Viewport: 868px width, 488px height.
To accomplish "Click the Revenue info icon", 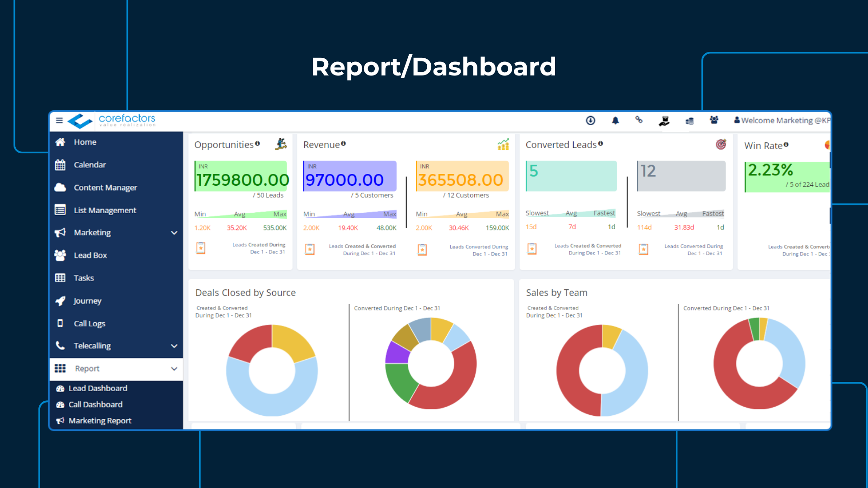I will point(343,144).
